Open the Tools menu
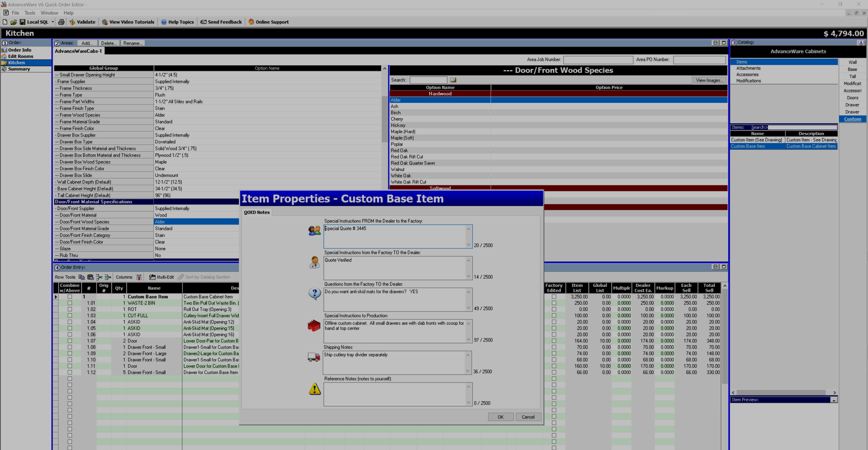This screenshot has height=450, width=868. (29, 13)
